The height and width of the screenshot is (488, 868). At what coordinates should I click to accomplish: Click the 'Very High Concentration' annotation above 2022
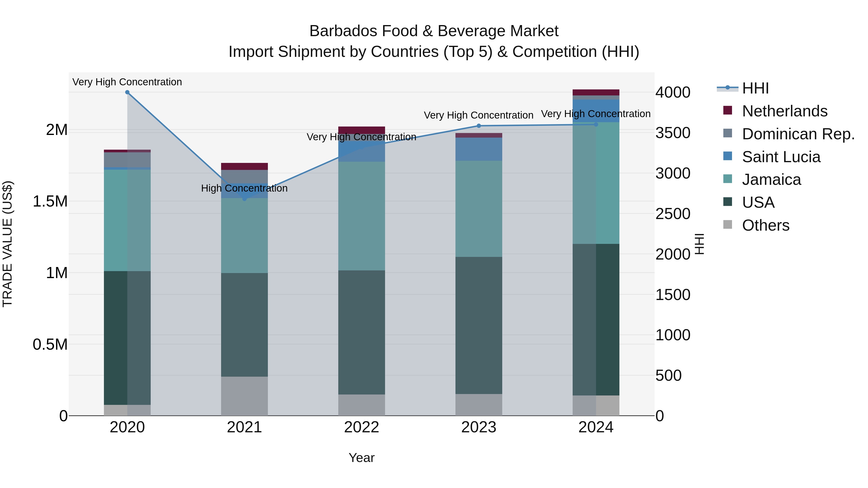point(362,137)
